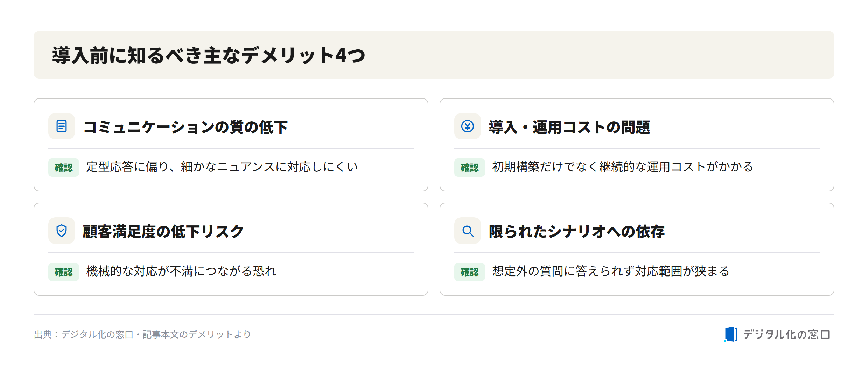Click the 確認 badge in the scenario dependence card
This screenshot has width=868, height=375.
pyautogui.click(x=470, y=272)
